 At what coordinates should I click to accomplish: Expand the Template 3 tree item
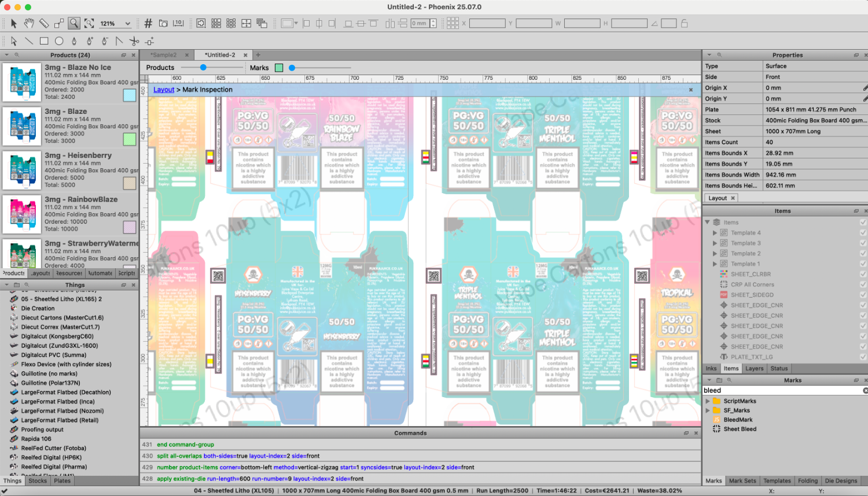[715, 243]
